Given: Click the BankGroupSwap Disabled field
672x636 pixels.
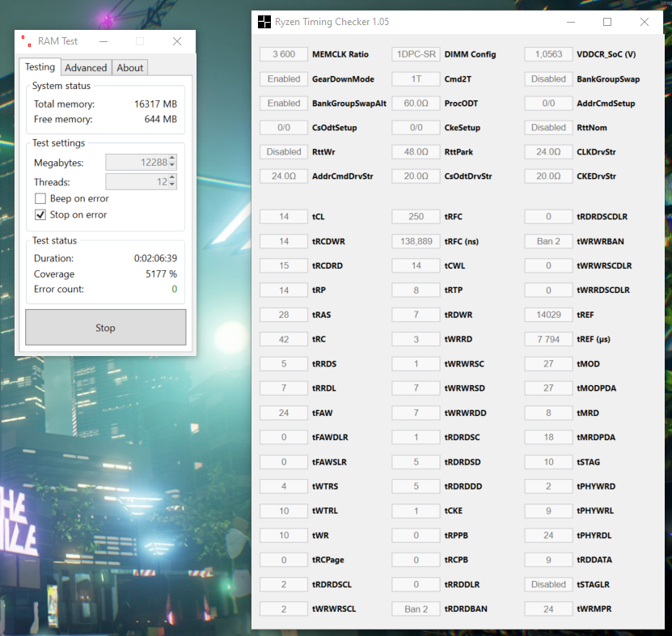Looking at the screenshot, I should pyautogui.click(x=548, y=79).
